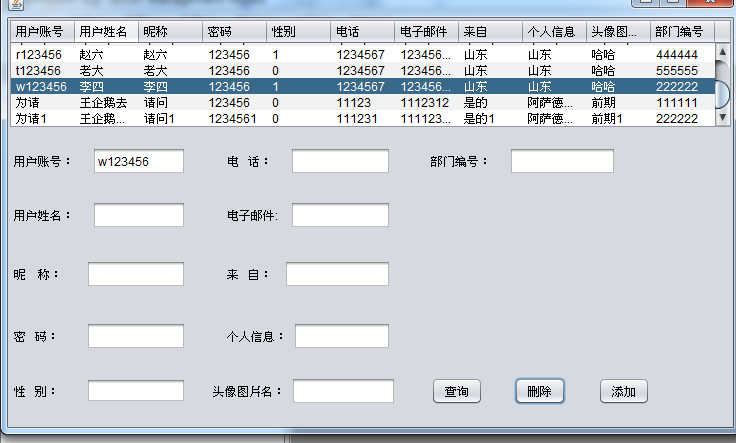This screenshot has height=443, width=736.
Task: Focus the 昵称 input field
Action: point(136,274)
